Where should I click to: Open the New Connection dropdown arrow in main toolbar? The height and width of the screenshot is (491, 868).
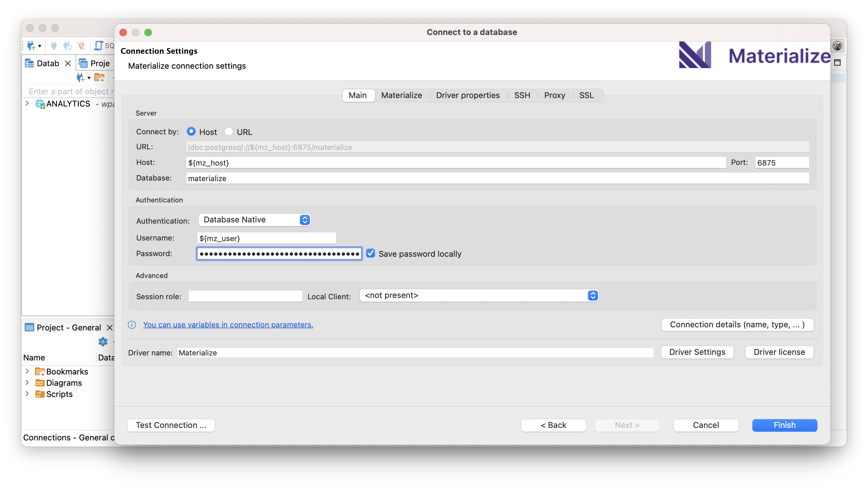40,46
